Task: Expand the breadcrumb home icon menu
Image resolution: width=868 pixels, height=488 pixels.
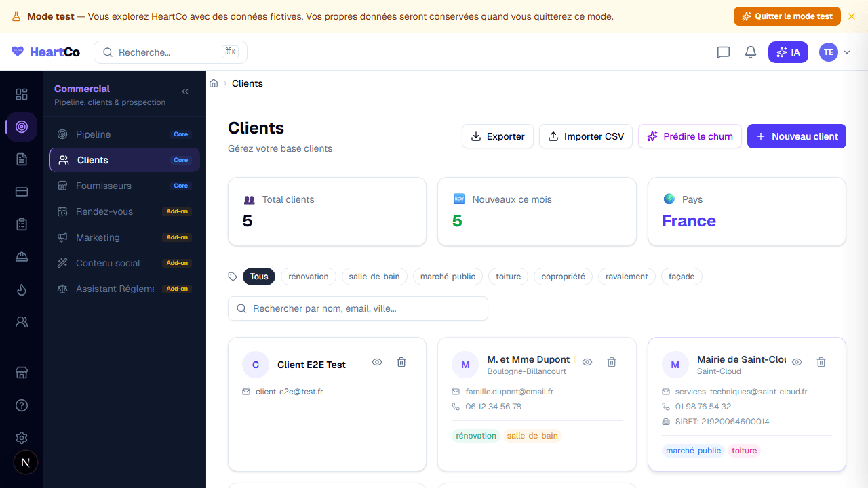Action: 214,83
